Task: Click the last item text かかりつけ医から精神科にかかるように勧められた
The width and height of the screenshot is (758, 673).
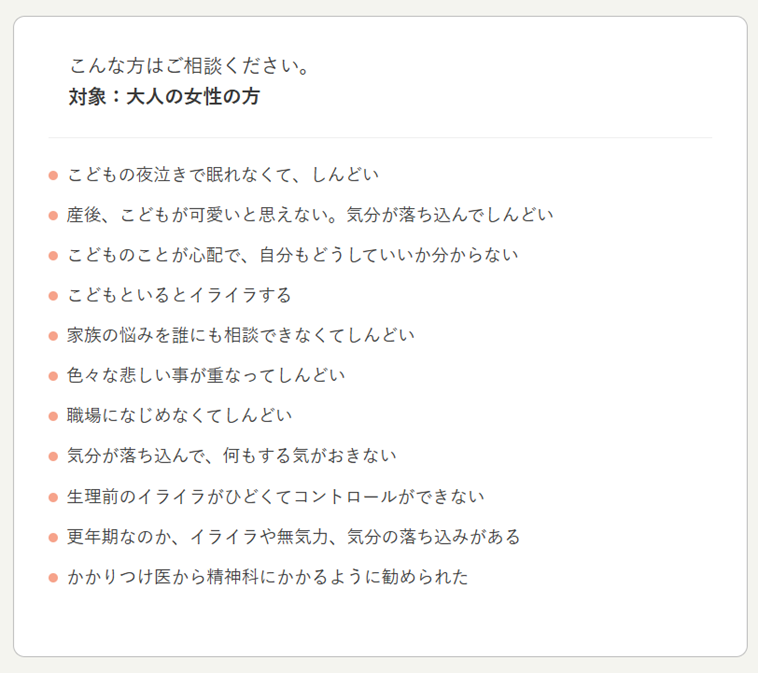Action: [x=268, y=577]
